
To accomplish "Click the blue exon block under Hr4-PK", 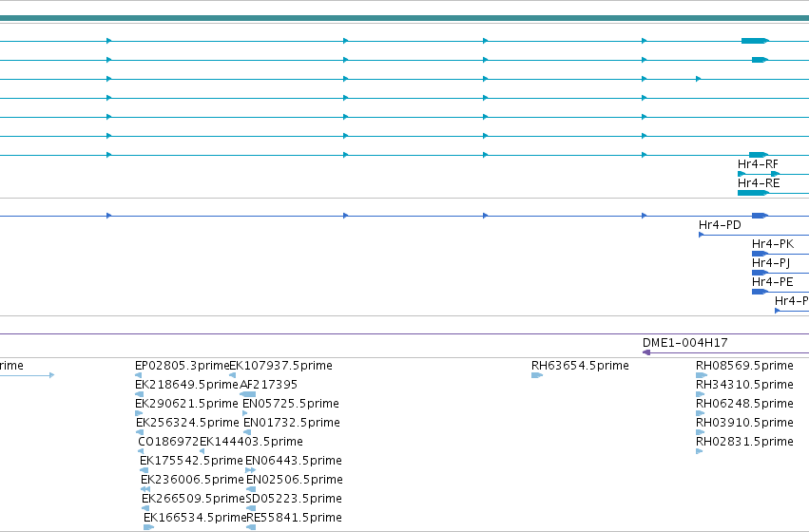I will pos(760,254).
